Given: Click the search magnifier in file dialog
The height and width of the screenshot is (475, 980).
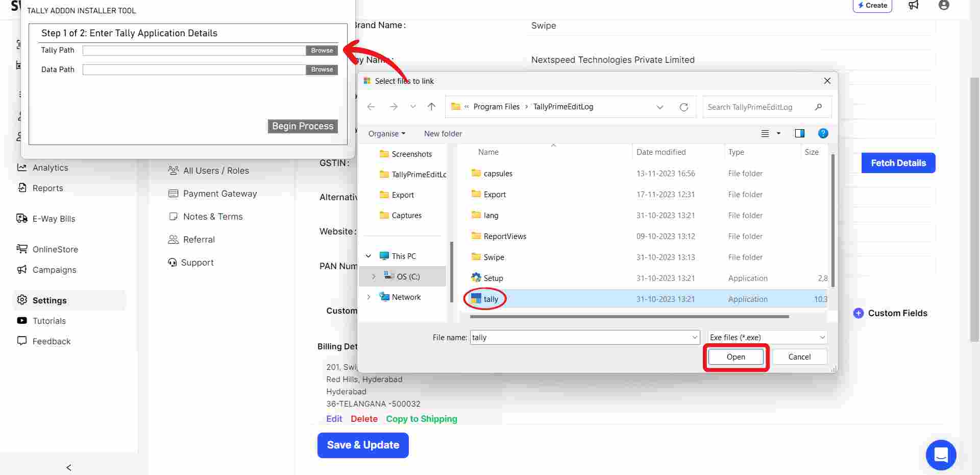Looking at the screenshot, I should [x=819, y=107].
